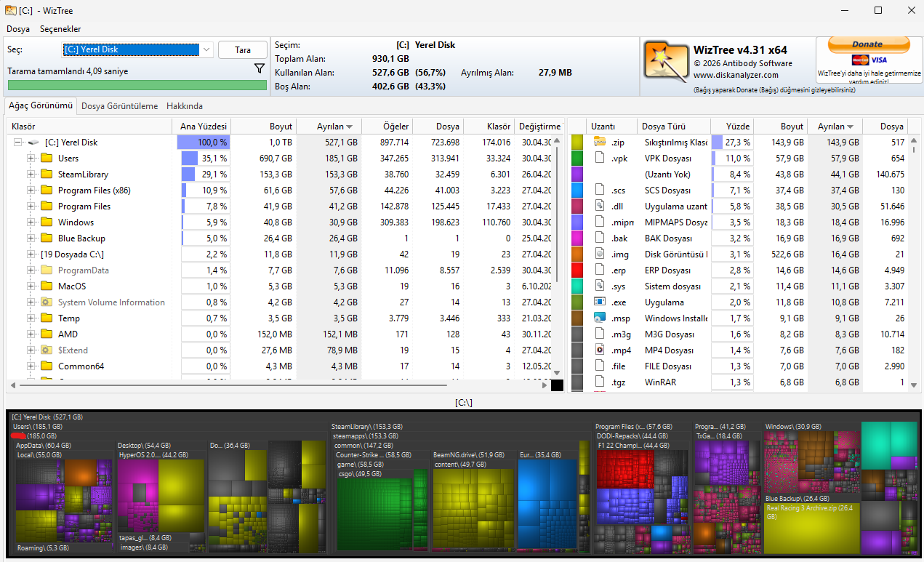Image resolution: width=924 pixels, height=562 pixels.
Task: Click the Tara scan button
Action: (x=243, y=50)
